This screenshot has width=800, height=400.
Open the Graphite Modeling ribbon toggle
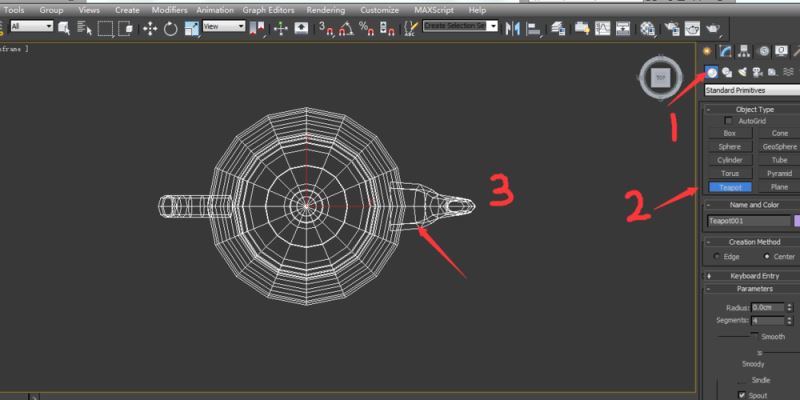pos(582,28)
